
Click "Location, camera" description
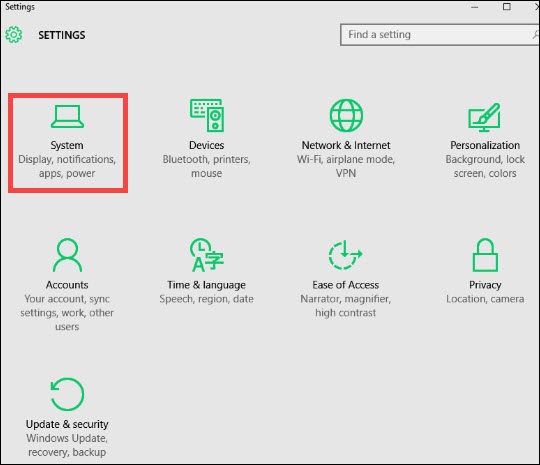pyautogui.click(x=485, y=299)
